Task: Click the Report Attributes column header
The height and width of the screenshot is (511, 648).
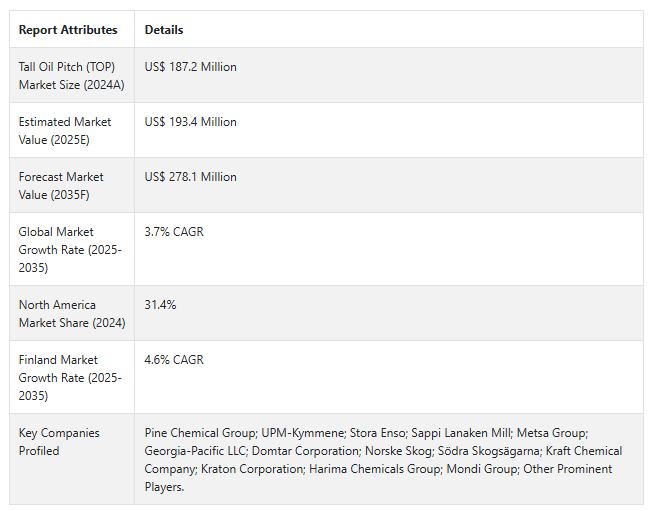Action: (68, 30)
